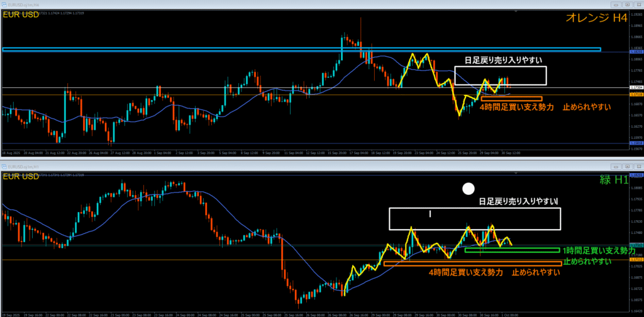This screenshot has width=644, height=317.
Task: Restore the EURUSD H1 chart window
Action: [x=627, y=166]
